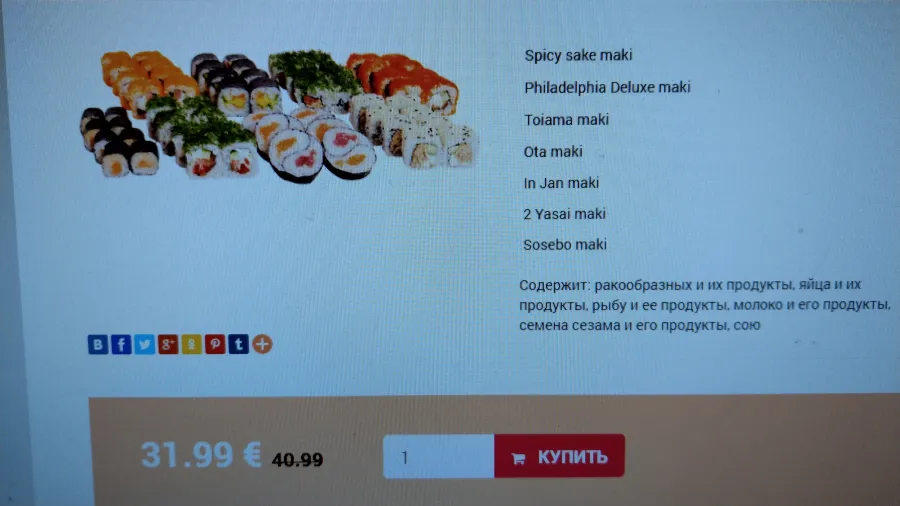Select Spicy sake maki text
900x506 pixels.
tap(578, 56)
